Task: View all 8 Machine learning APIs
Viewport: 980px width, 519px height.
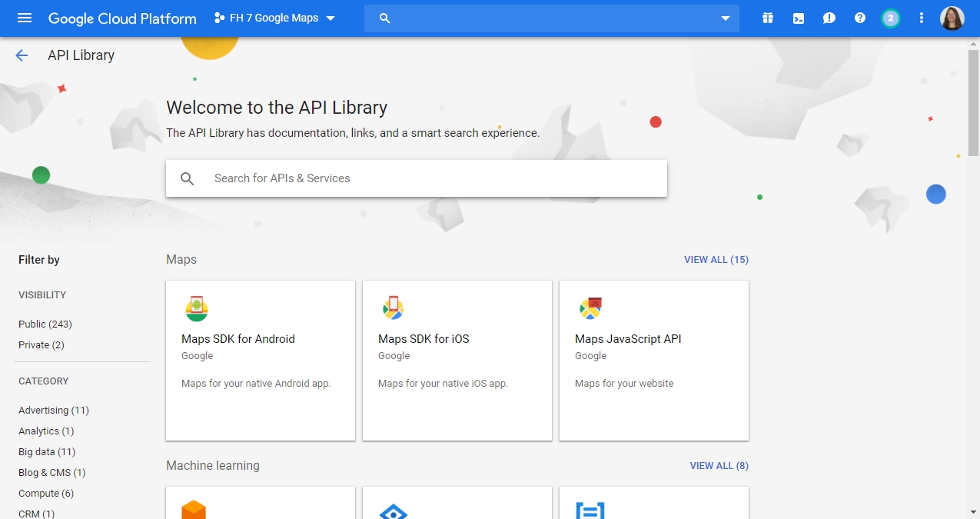Action: click(719, 466)
